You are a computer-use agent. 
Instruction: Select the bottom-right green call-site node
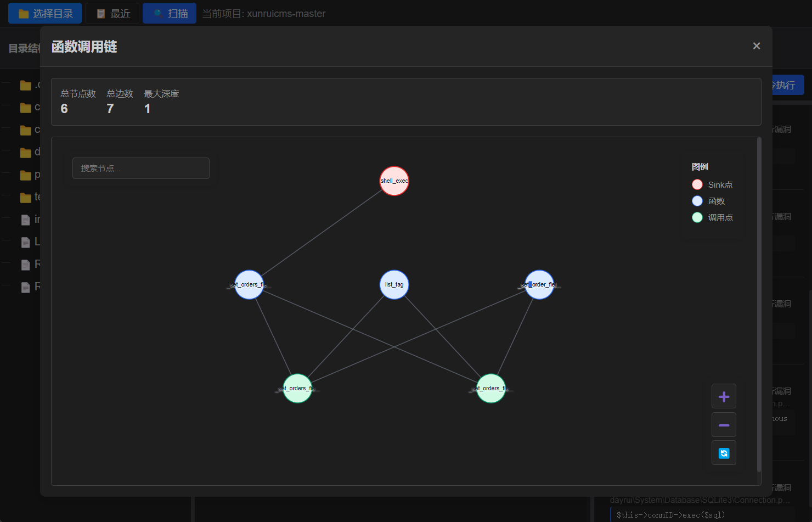pos(491,388)
